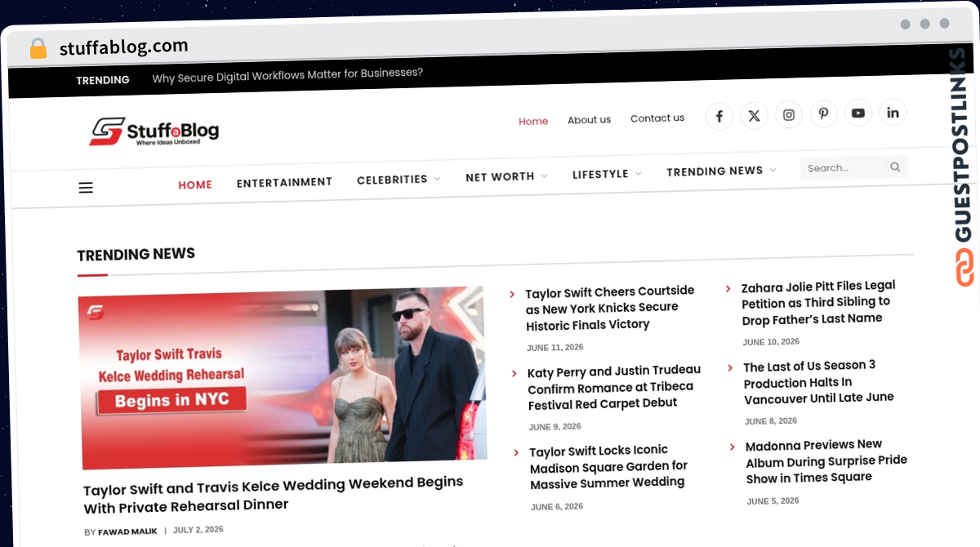Click the padlock icon in address bar

tap(38, 49)
